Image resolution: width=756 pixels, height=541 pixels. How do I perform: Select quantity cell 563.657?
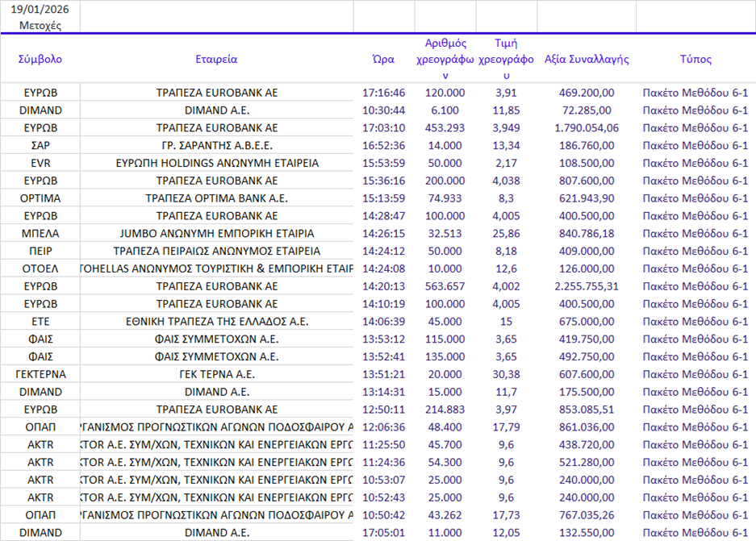[445, 286]
